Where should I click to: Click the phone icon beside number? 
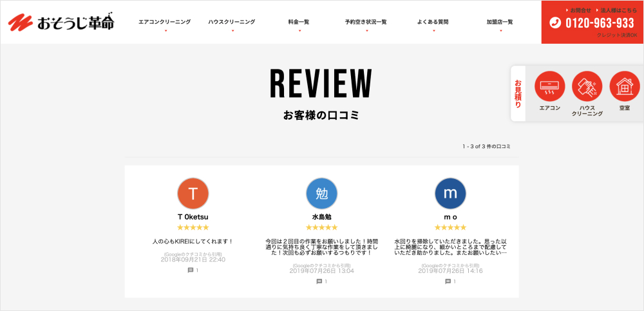(555, 23)
